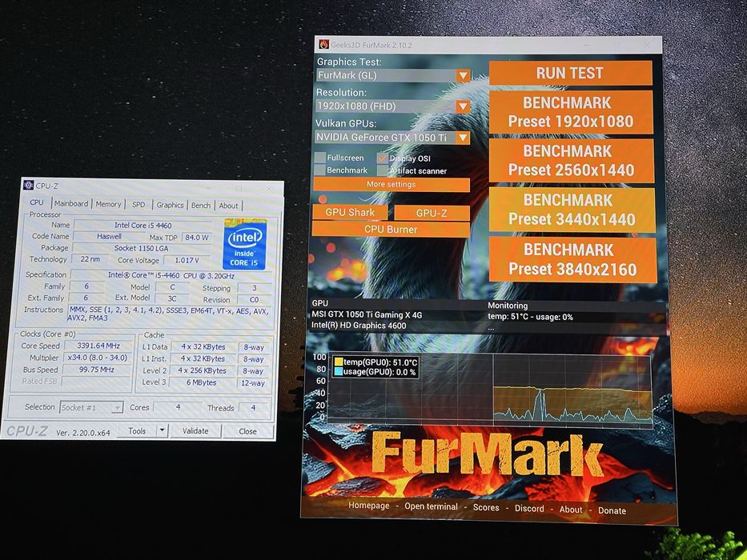Open the Memory tab in CPU-Z
The height and width of the screenshot is (560, 747).
(x=108, y=204)
